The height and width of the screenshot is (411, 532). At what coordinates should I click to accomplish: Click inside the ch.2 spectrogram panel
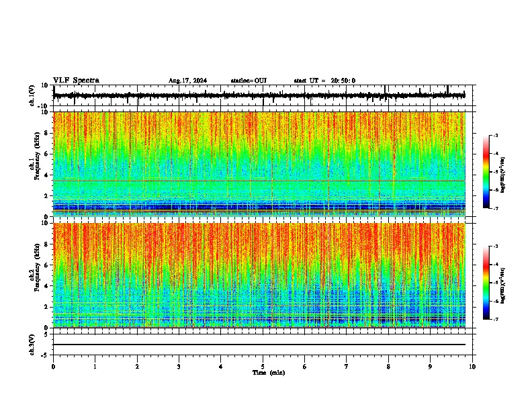tap(259, 275)
